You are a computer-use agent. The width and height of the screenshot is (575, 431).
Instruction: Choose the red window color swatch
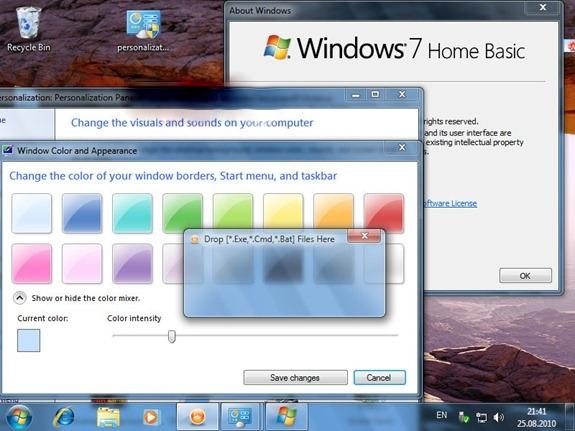point(384,213)
